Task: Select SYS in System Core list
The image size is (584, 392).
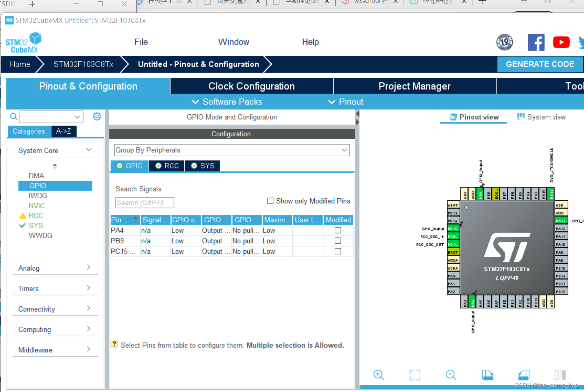Action: pos(36,226)
